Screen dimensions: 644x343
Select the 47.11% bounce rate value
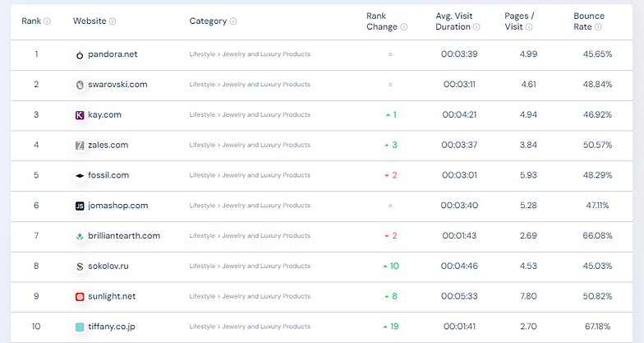click(597, 206)
